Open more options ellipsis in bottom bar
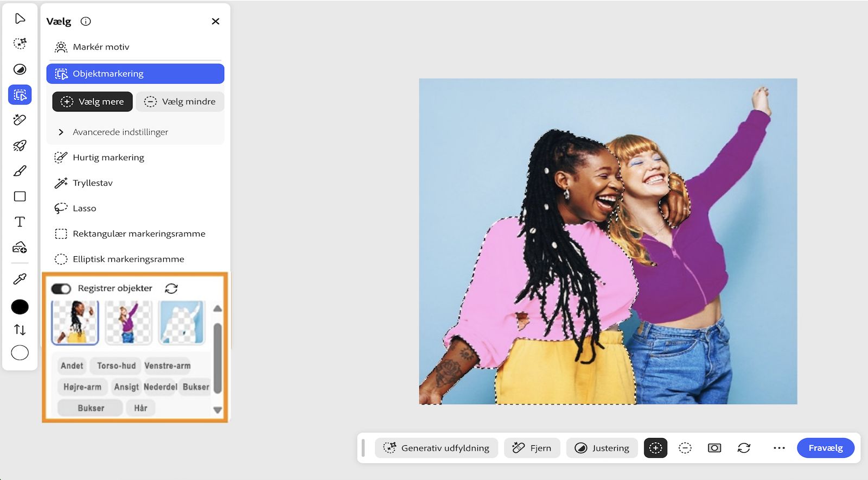The width and height of the screenshot is (868, 480). (780, 448)
